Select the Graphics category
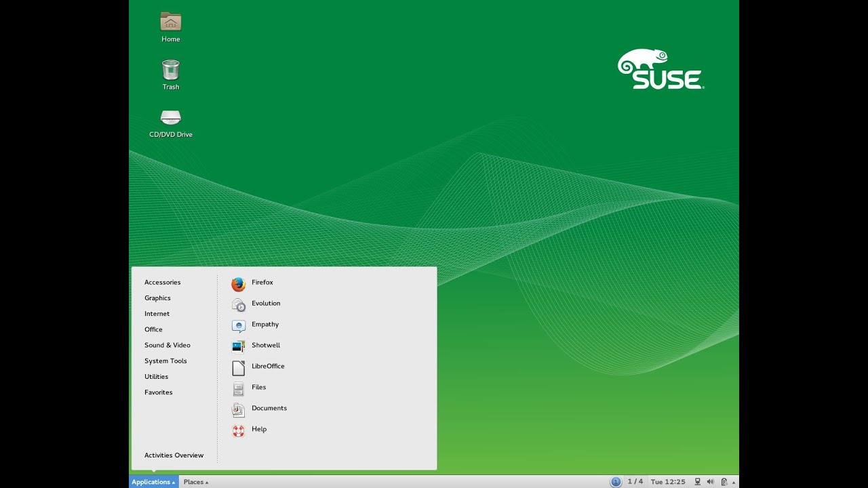 (x=157, y=298)
